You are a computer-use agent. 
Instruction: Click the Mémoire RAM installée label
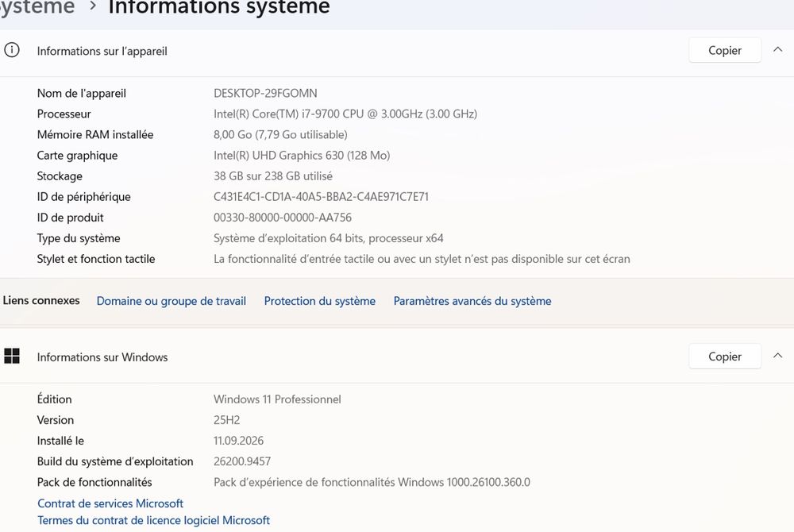[95, 135]
